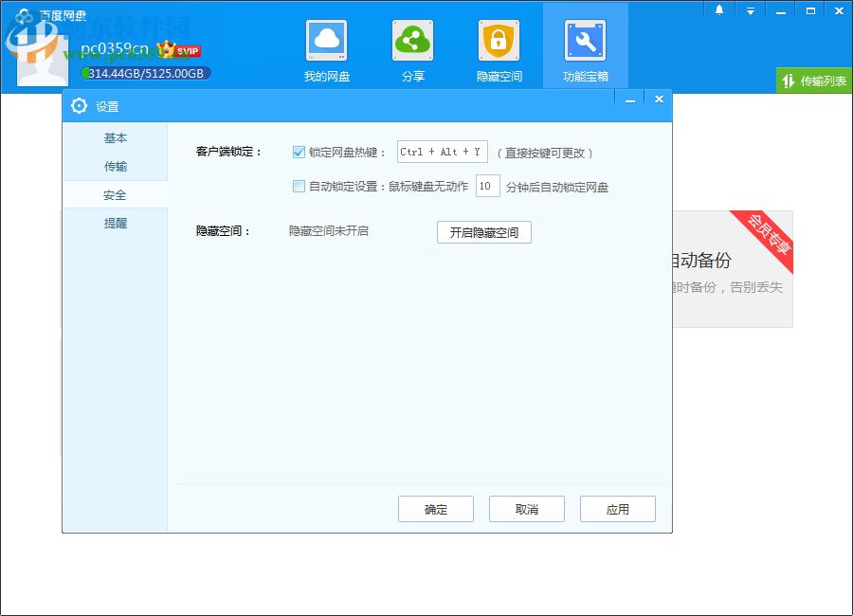The height and width of the screenshot is (616, 853).
Task: Enable 自动锁定设置 auto-lock option
Action: pos(299,186)
